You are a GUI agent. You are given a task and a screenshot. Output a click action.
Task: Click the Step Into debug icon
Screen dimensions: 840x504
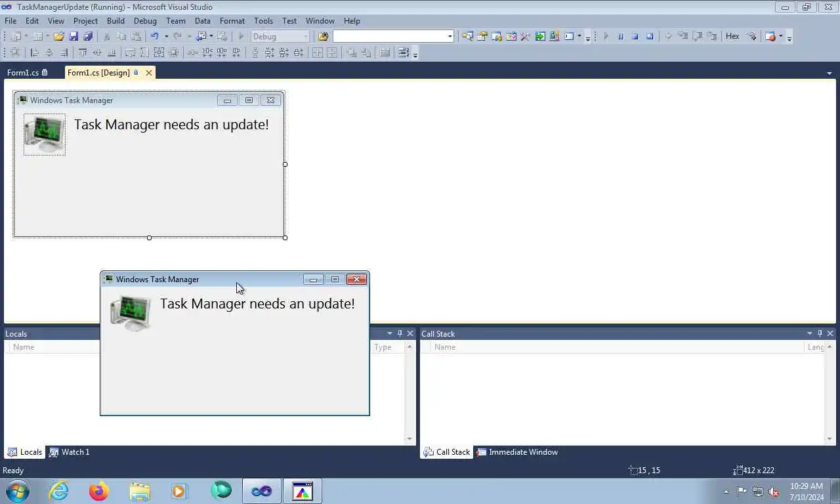pos(682,37)
